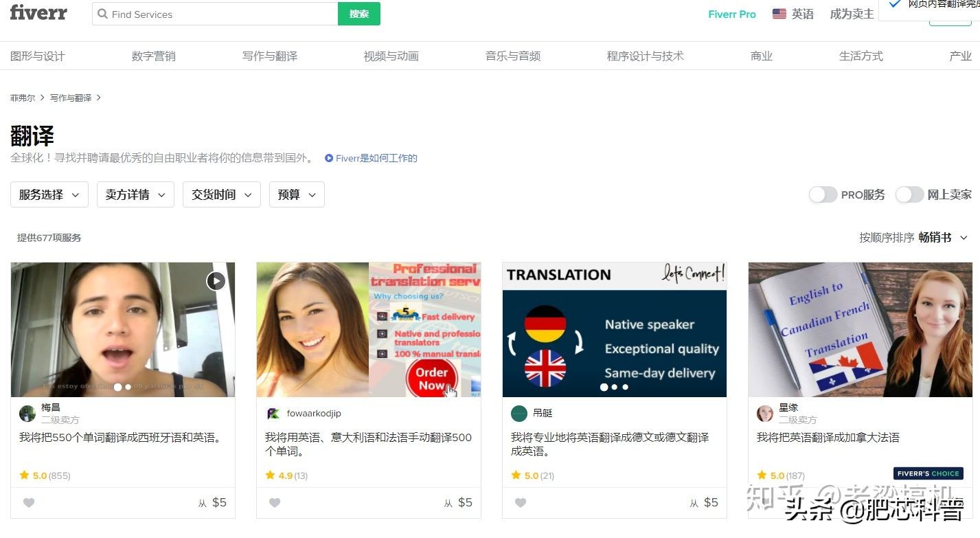
Task: Turn on the 网上卖家 switch
Action: (x=909, y=194)
